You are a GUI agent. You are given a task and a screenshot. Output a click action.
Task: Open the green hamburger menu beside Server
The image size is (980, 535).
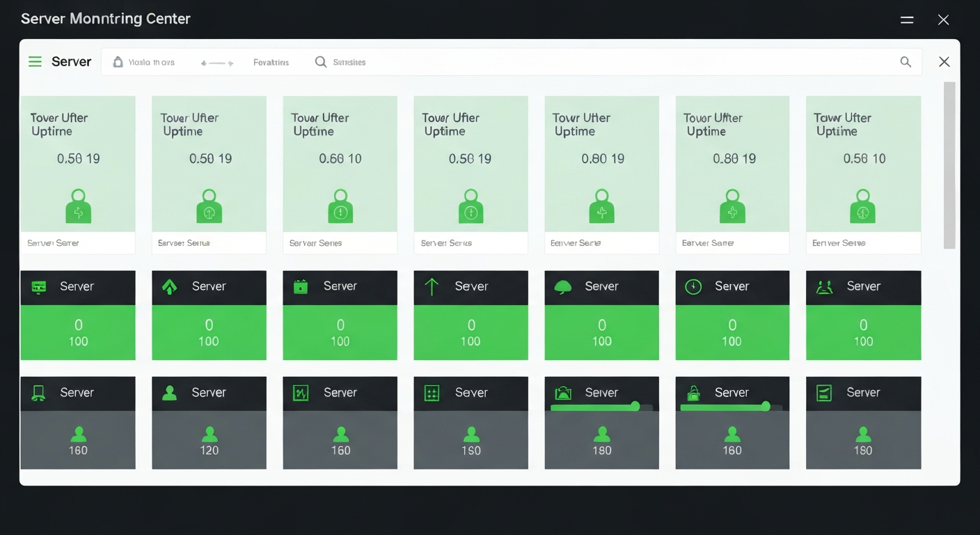coord(35,62)
